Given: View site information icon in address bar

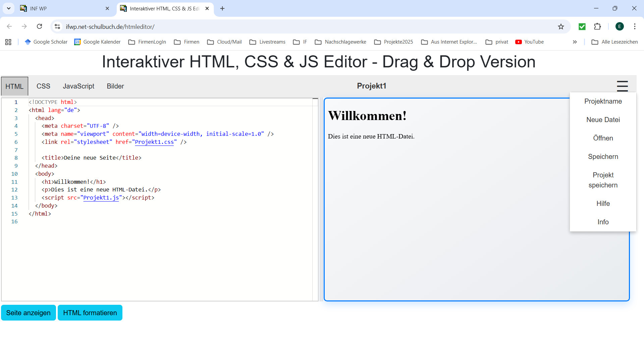Looking at the screenshot, I should pos(58,27).
